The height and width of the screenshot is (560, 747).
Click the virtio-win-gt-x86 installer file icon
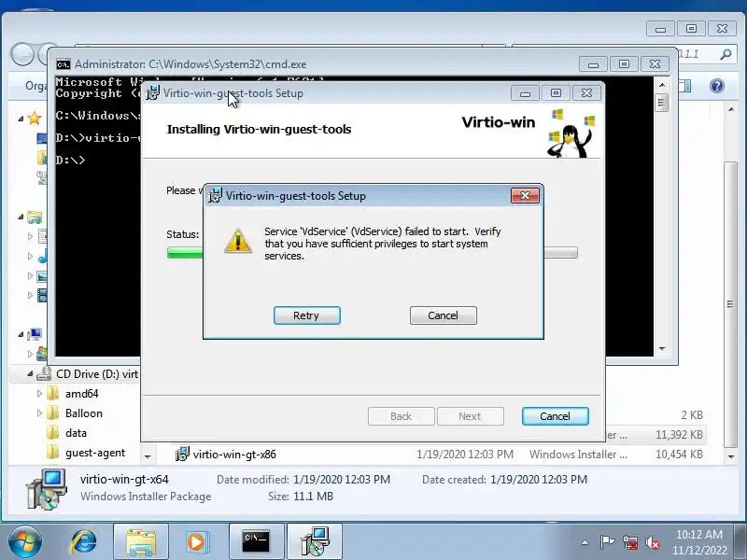click(181, 455)
